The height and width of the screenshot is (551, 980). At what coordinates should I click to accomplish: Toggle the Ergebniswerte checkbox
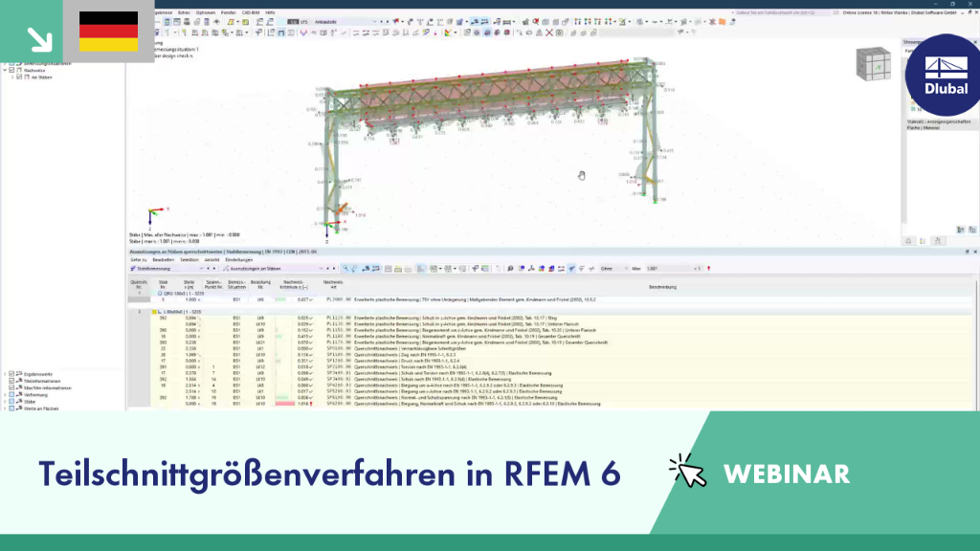[11, 374]
